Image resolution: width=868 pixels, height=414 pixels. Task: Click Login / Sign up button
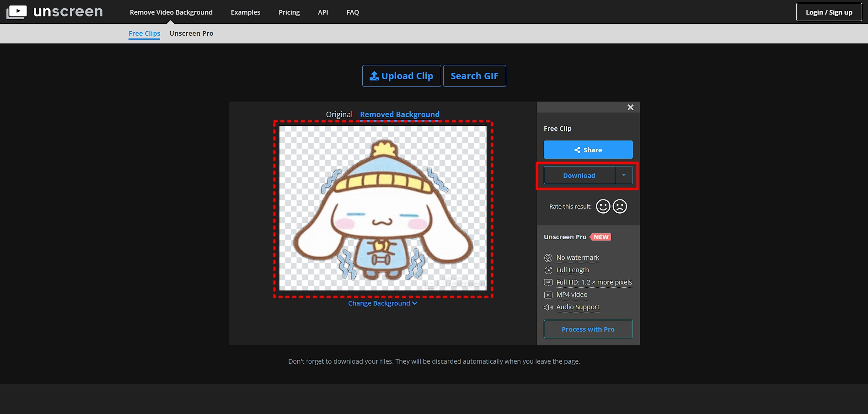[829, 12]
